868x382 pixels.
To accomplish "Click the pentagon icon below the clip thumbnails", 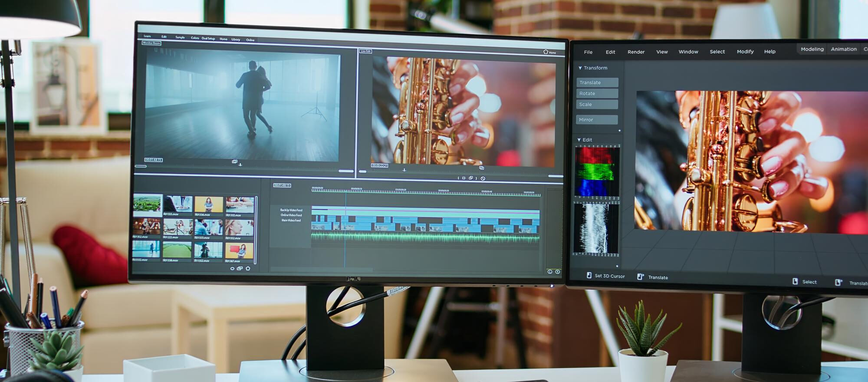I will [248, 268].
